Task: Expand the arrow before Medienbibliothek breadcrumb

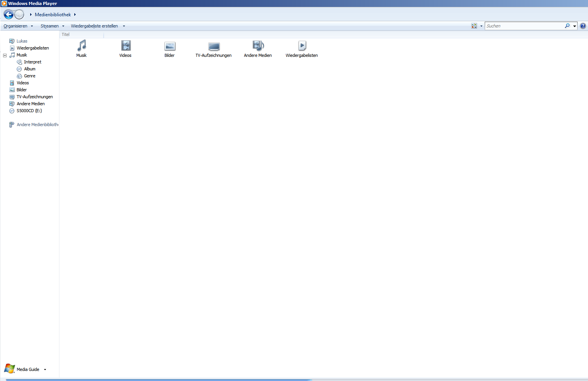Action: point(31,15)
